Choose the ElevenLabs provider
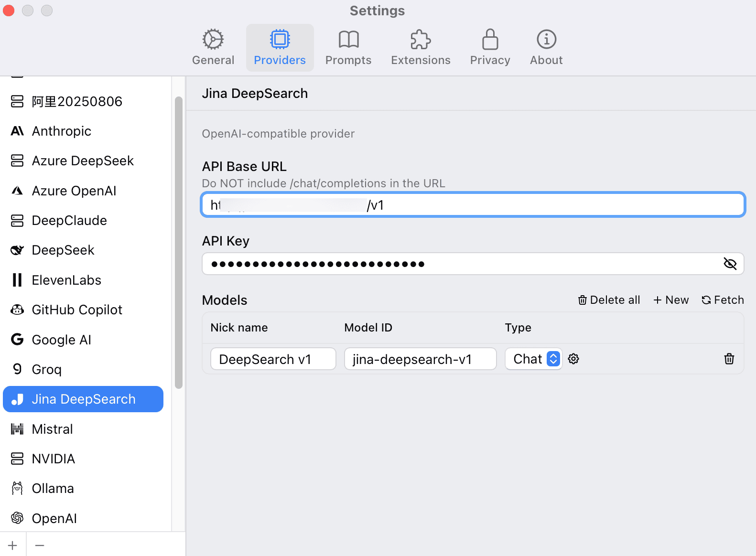This screenshot has height=556, width=756. pyautogui.click(x=83, y=280)
